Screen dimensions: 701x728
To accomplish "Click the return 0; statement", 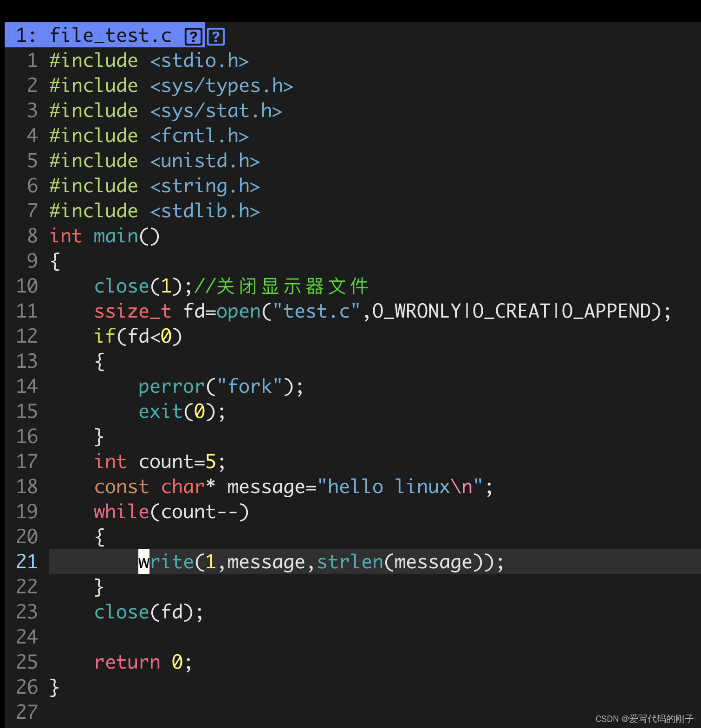I will [143, 663].
